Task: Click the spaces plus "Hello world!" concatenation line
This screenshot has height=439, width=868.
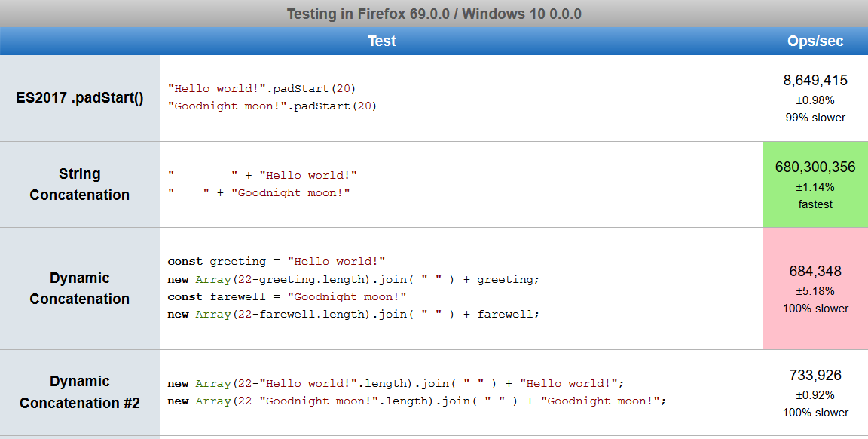Action: [x=262, y=175]
